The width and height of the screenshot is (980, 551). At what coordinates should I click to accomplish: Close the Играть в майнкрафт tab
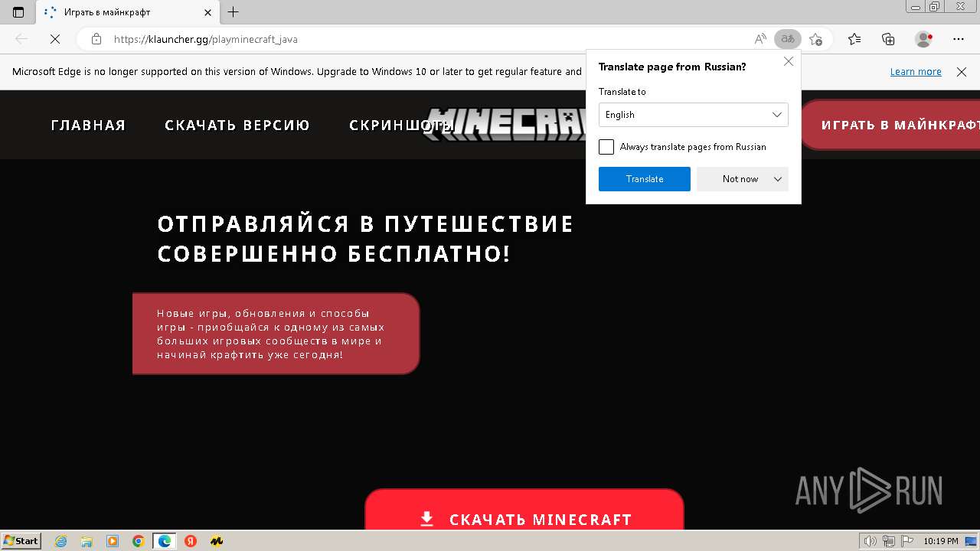[x=208, y=12]
